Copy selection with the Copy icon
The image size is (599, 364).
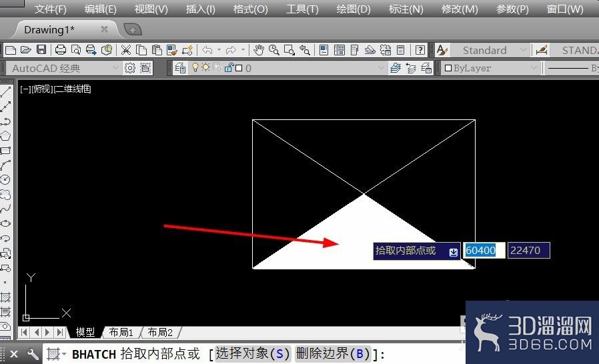(141, 50)
